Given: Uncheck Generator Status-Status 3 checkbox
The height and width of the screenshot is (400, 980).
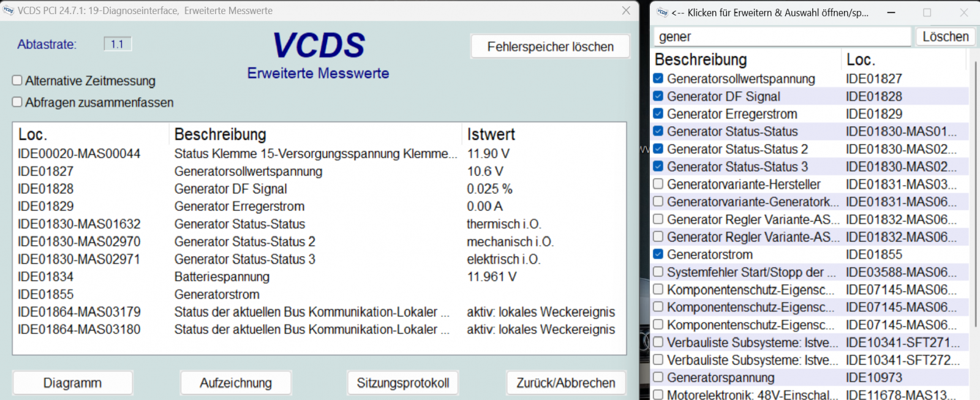Looking at the screenshot, I should pos(658,166).
